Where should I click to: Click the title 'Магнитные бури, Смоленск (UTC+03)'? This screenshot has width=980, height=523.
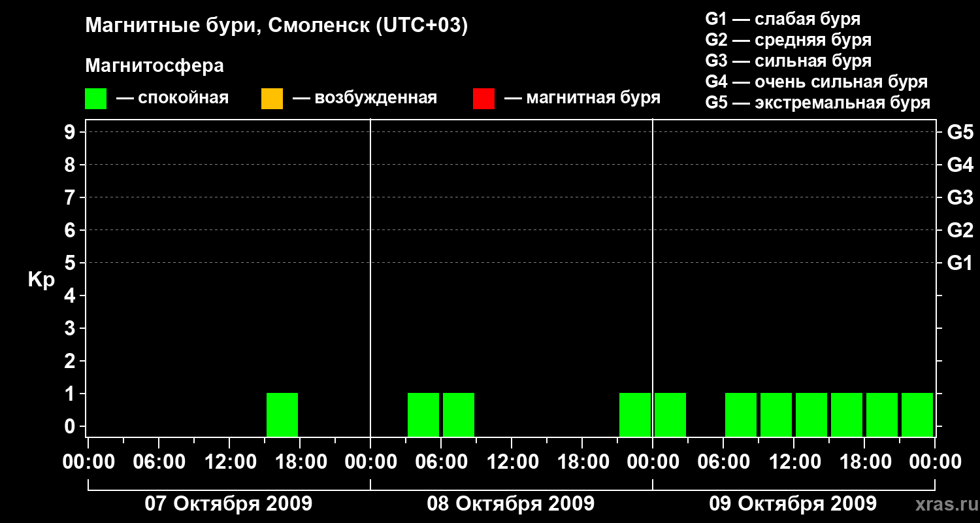pos(277,26)
